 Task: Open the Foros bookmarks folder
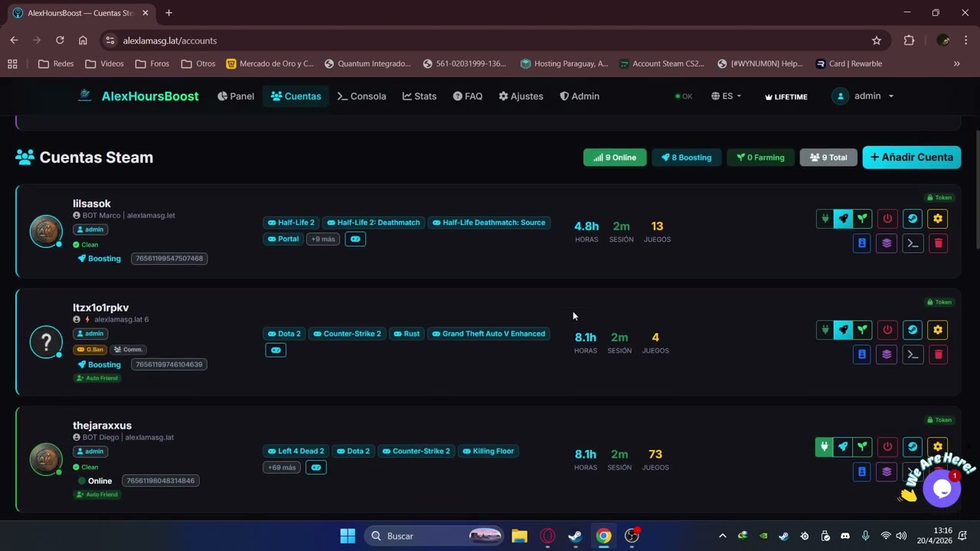coord(152,64)
